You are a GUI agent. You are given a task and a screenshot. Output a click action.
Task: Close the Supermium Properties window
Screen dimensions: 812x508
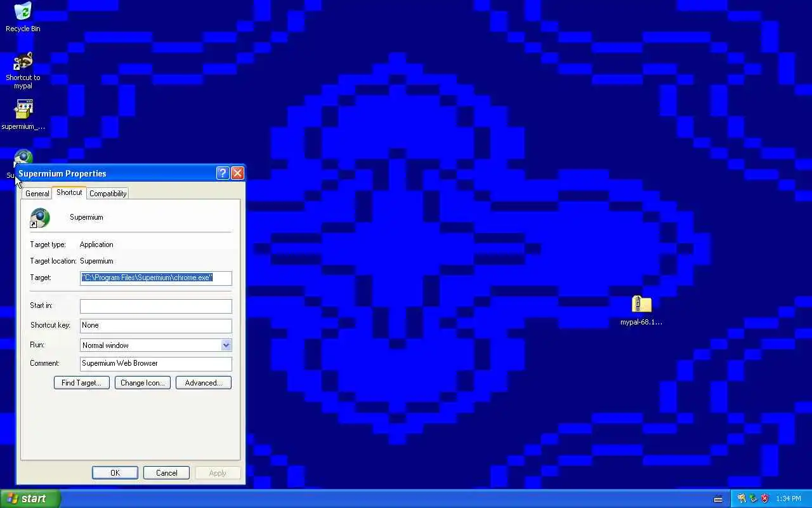237,173
